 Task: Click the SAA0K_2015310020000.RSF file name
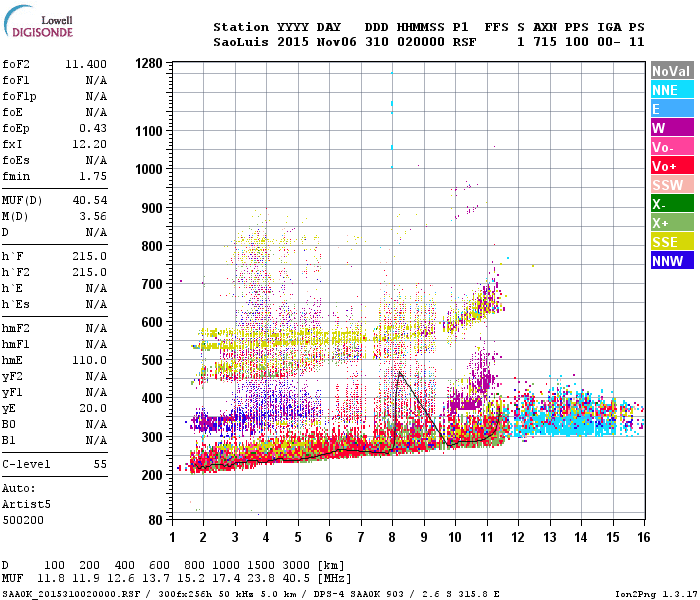[x=71, y=594]
